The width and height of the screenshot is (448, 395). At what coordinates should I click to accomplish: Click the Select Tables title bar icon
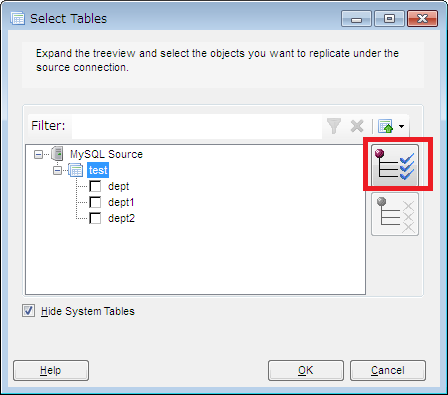coord(17,18)
